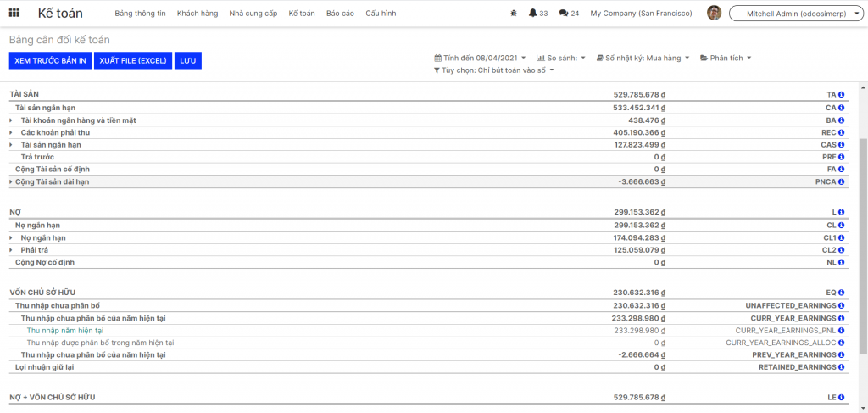Expand Các khoản phải thu row

click(x=11, y=133)
